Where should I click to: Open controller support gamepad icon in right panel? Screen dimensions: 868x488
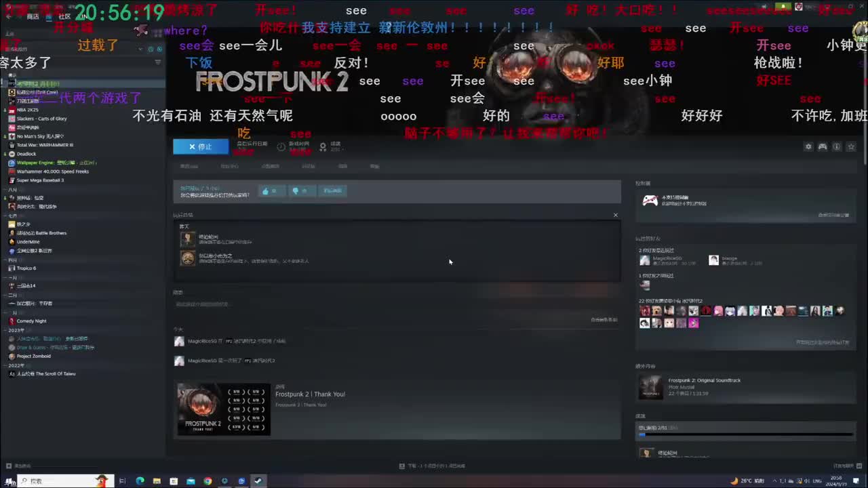point(650,200)
